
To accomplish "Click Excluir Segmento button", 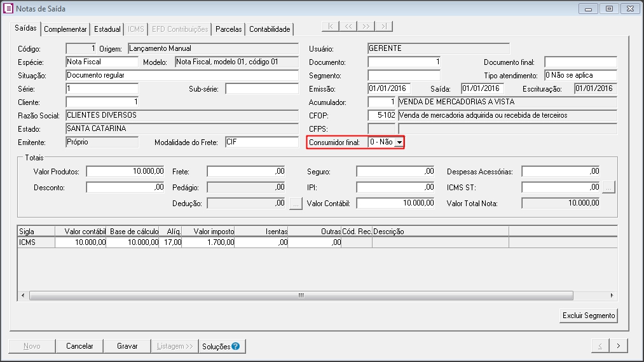I will [x=589, y=316].
